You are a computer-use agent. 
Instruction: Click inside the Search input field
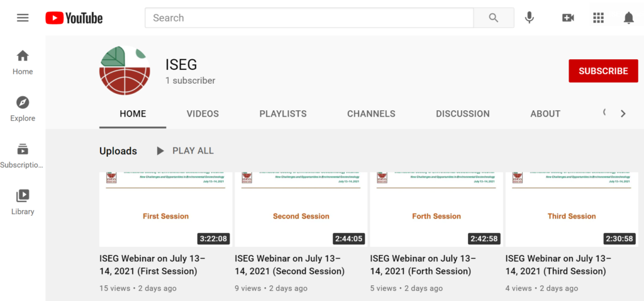click(x=309, y=18)
